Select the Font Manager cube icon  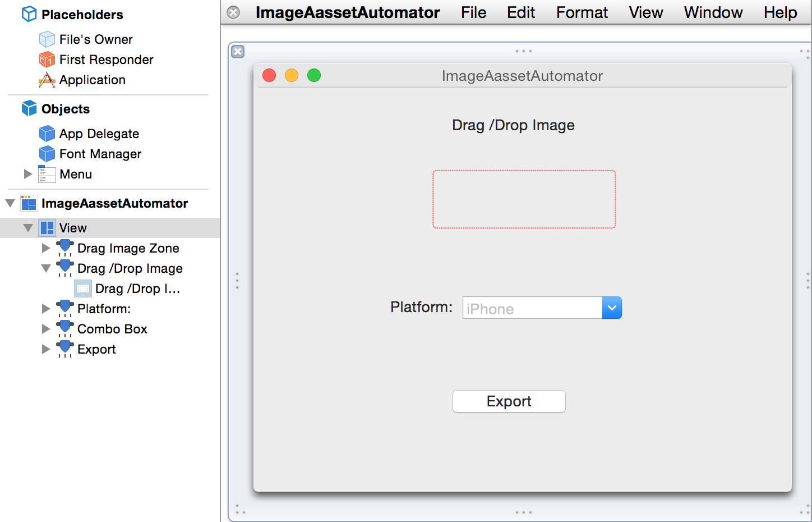46,154
